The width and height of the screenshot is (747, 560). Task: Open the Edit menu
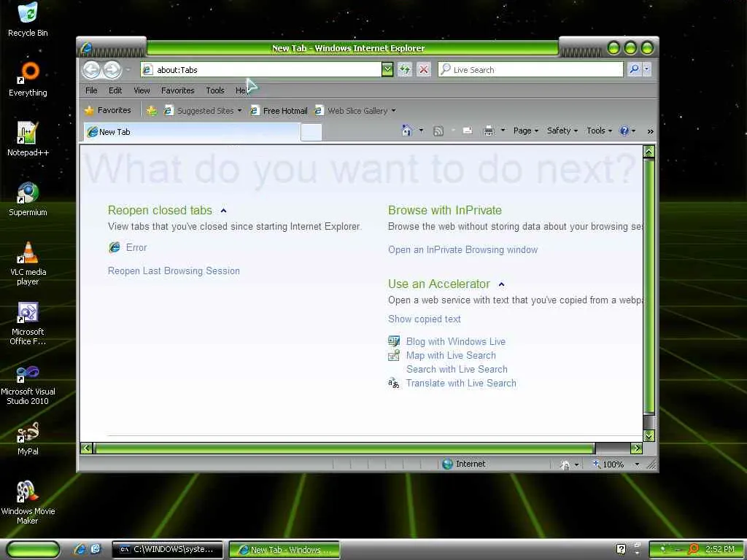click(115, 90)
